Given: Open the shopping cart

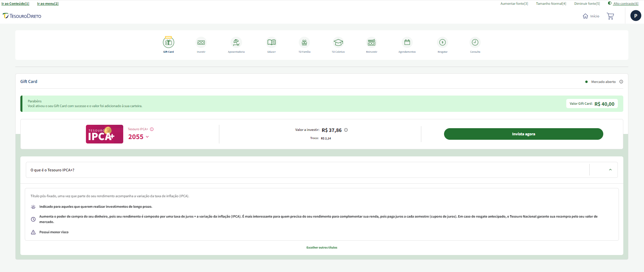Looking at the screenshot, I should [610, 16].
